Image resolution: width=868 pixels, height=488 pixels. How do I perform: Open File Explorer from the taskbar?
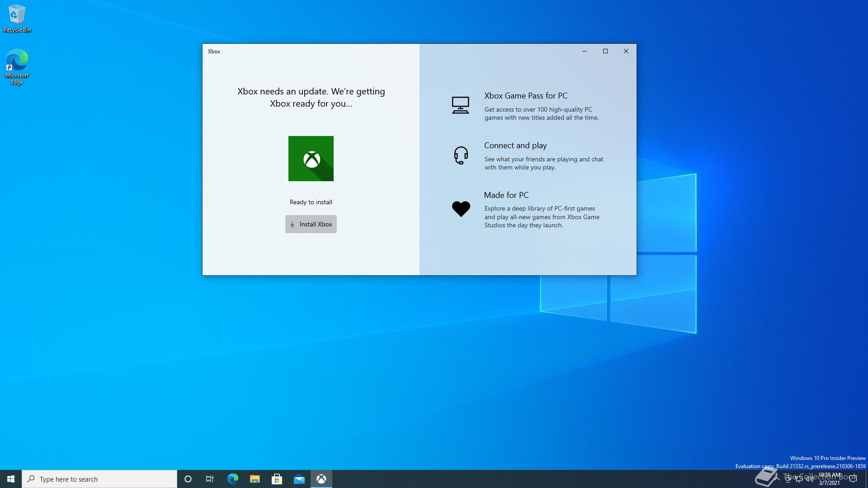pos(255,479)
